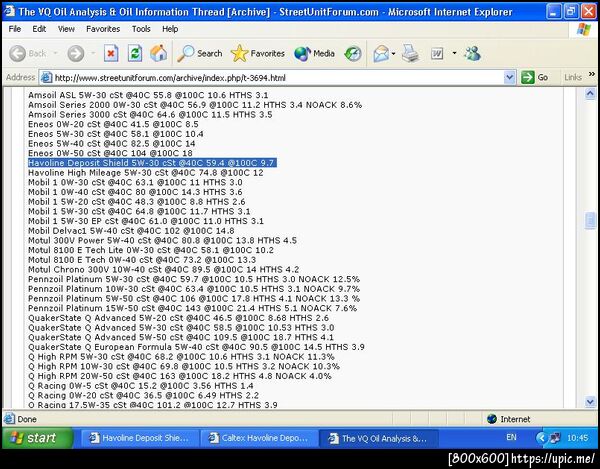Click the Go button
The image size is (600, 469).
535,78
